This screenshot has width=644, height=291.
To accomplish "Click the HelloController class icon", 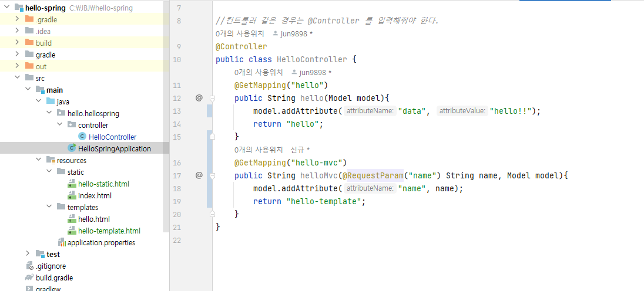I will click(82, 137).
